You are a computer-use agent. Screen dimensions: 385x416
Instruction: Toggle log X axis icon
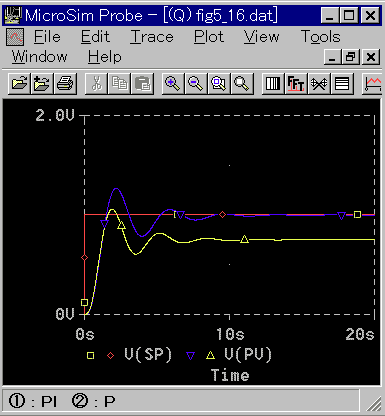[x=273, y=83]
